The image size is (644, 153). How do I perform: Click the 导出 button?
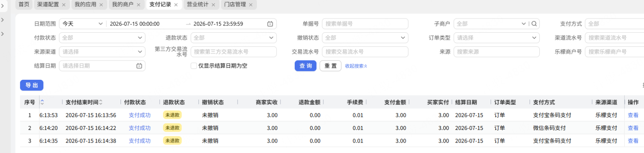click(x=32, y=85)
